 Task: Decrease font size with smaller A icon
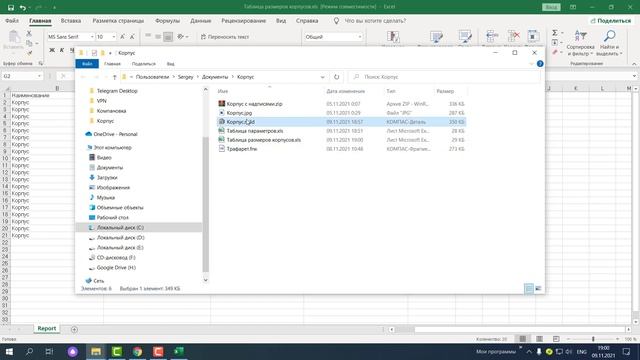(x=132, y=37)
